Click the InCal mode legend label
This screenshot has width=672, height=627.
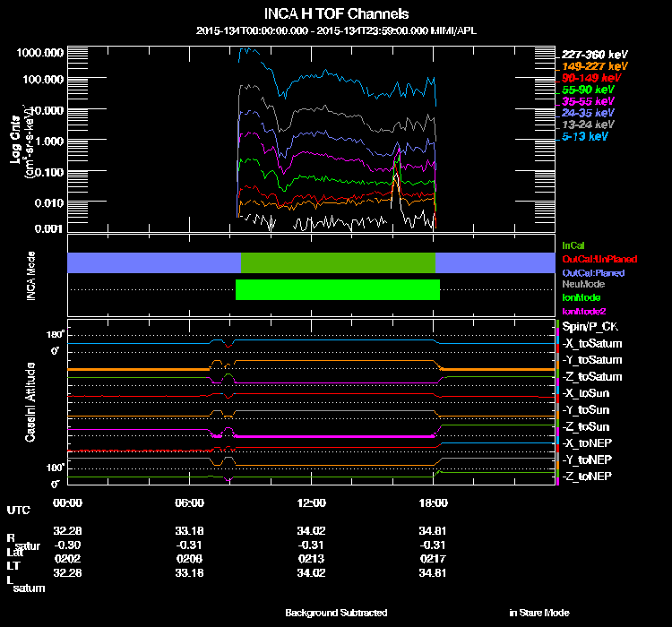click(573, 245)
